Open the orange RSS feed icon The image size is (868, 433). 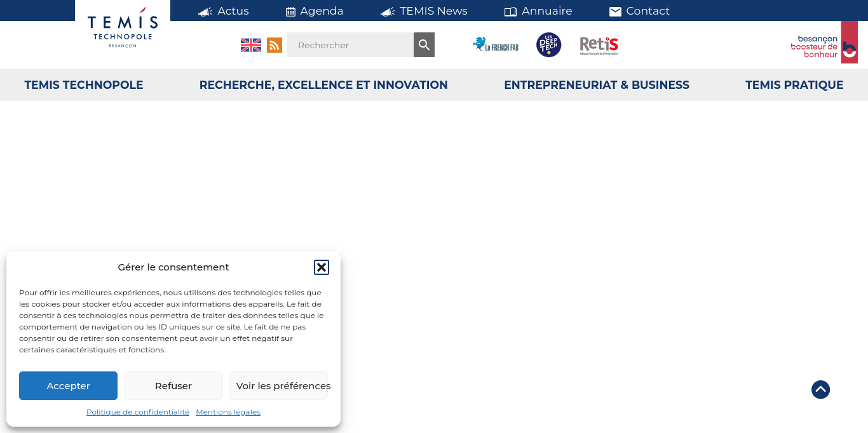(x=275, y=45)
